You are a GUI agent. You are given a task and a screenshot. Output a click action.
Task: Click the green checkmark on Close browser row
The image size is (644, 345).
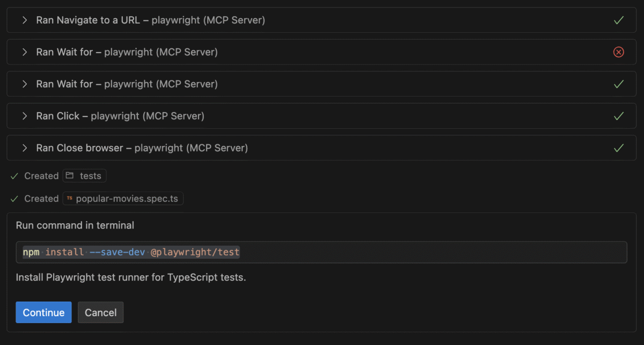(619, 148)
